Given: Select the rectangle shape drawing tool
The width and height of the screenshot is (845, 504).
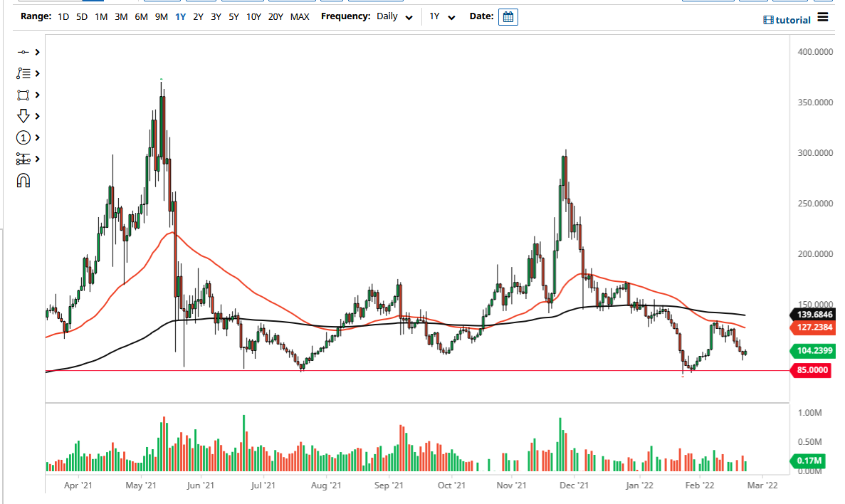Looking at the screenshot, I should pyautogui.click(x=21, y=95).
